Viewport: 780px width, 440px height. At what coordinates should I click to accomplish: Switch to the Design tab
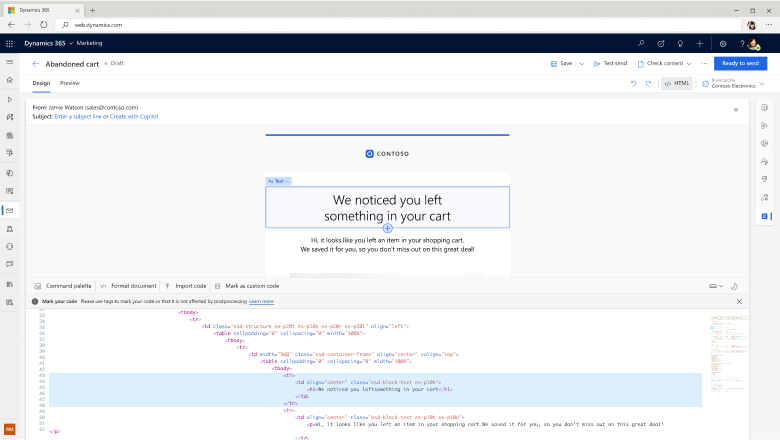point(41,84)
